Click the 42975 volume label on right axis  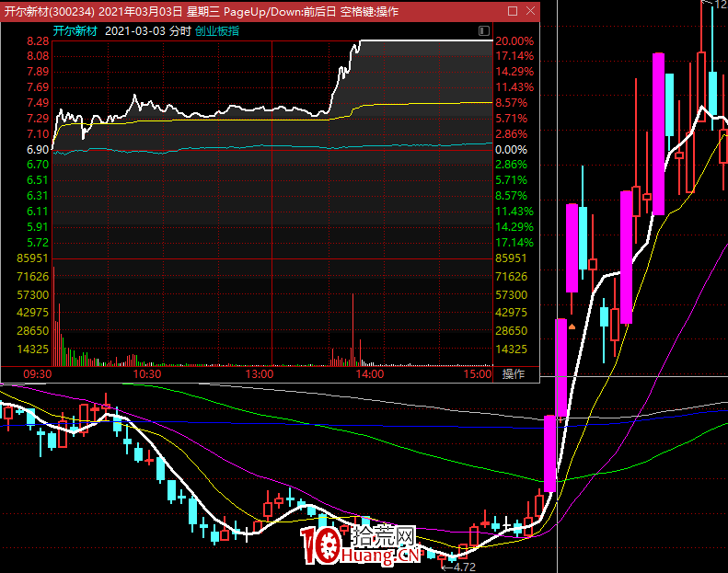click(x=511, y=312)
